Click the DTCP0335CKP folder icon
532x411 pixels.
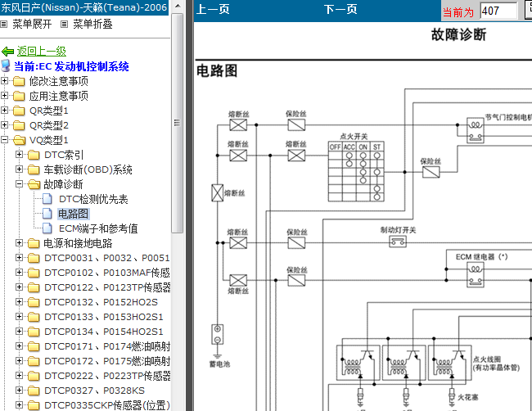[x=34, y=405]
